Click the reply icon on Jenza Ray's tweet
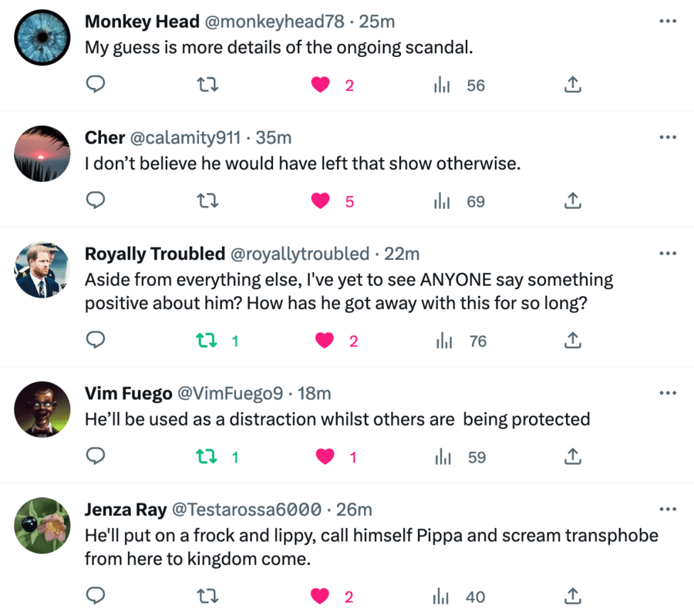The height and width of the screenshot is (616, 694). click(x=96, y=596)
